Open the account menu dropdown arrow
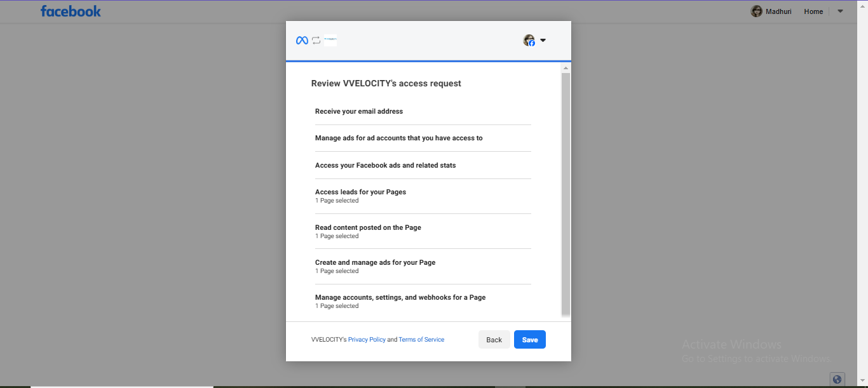This screenshot has width=868, height=388. (840, 11)
